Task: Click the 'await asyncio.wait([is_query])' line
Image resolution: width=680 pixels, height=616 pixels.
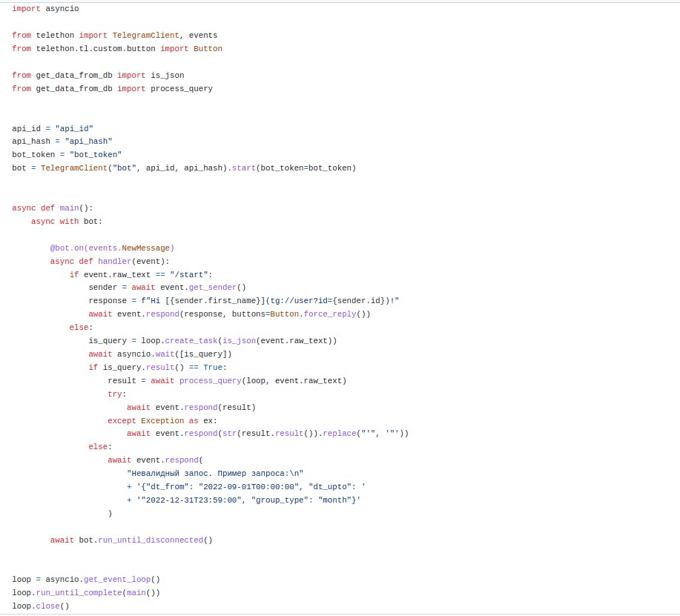Action: pos(160,354)
